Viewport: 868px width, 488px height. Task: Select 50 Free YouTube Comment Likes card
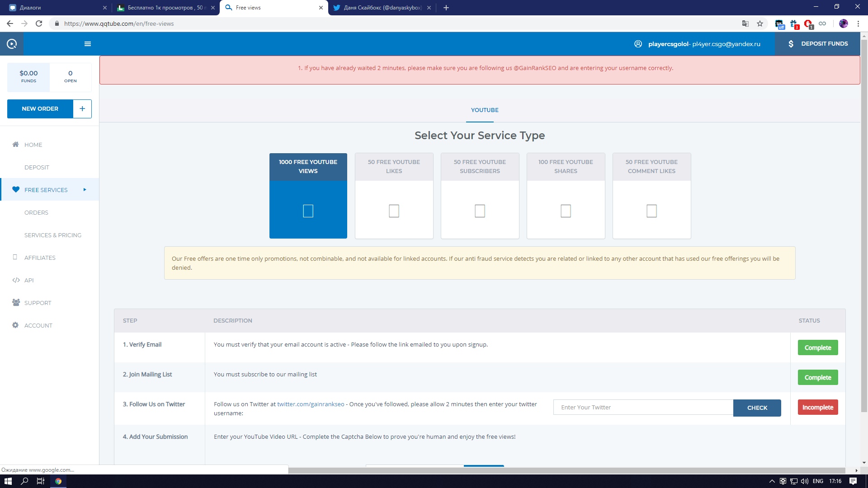pos(652,196)
